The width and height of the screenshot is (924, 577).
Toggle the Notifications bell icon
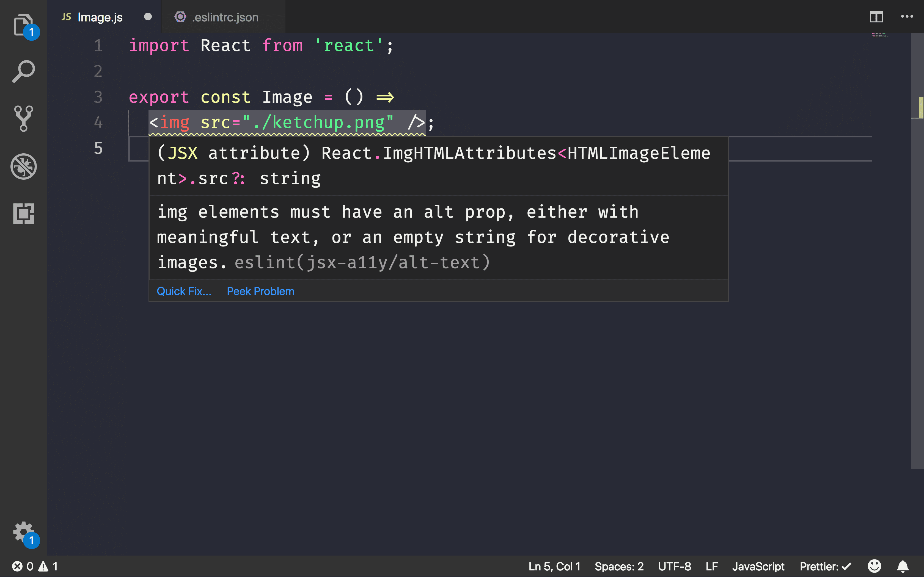(903, 566)
